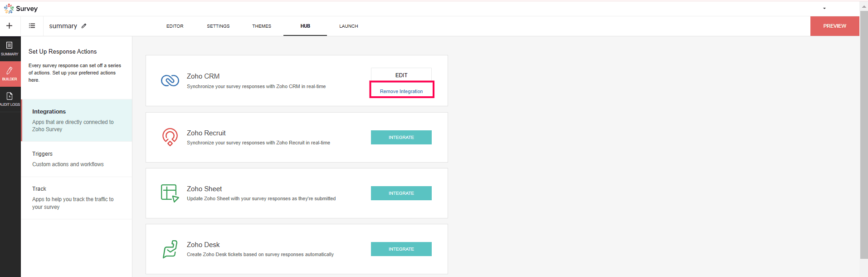Integrate Zoho Recruit

pyautogui.click(x=401, y=137)
